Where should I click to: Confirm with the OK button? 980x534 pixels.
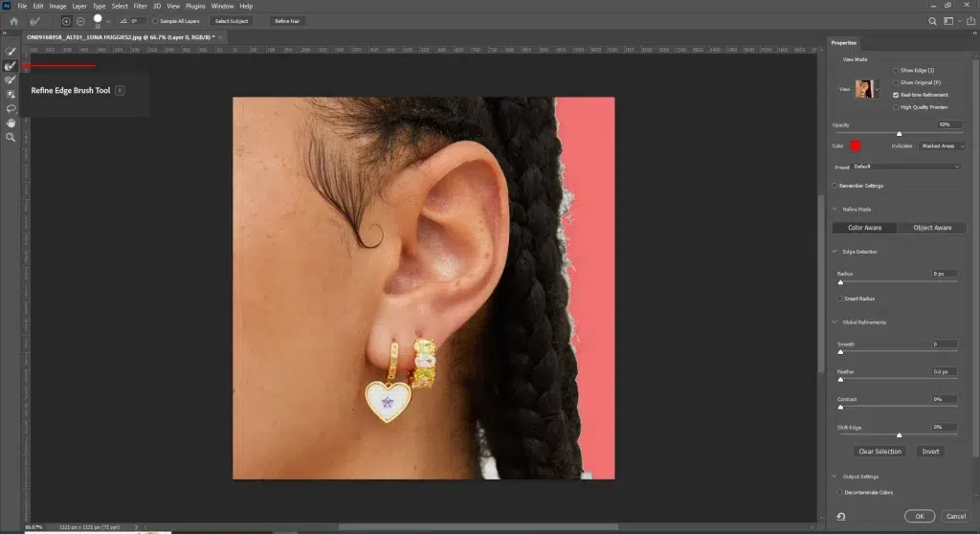[920, 517]
